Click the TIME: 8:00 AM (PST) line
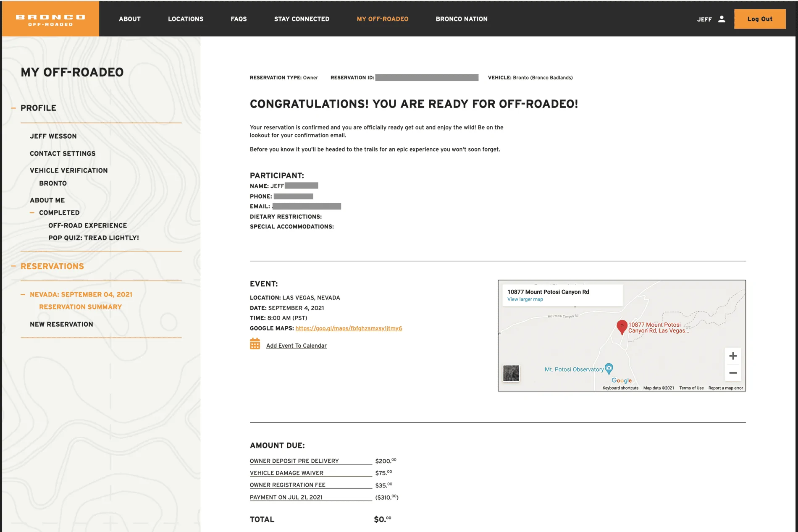This screenshot has height=532, width=798. pyautogui.click(x=278, y=318)
